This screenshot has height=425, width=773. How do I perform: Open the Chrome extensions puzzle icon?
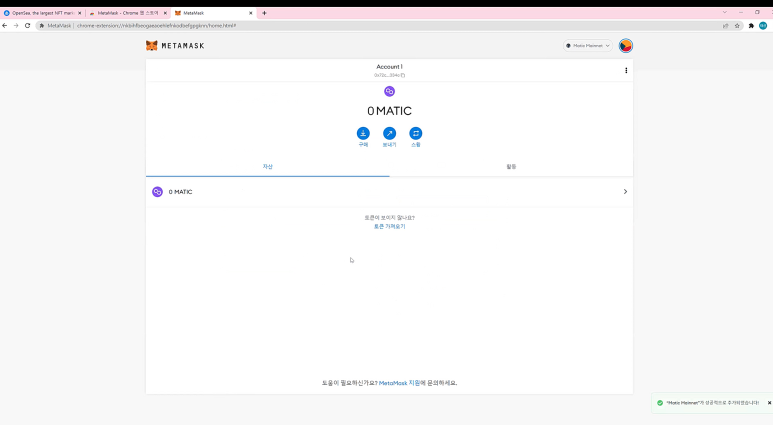pyautogui.click(x=751, y=26)
